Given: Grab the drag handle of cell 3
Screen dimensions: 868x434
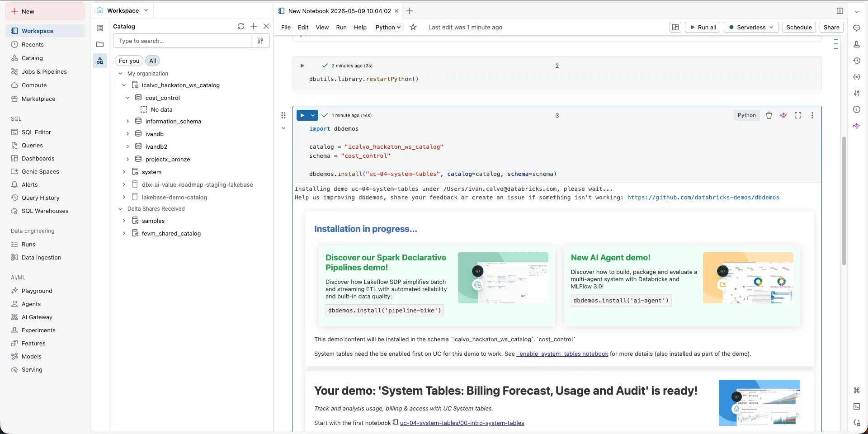Looking at the screenshot, I should click(x=283, y=115).
